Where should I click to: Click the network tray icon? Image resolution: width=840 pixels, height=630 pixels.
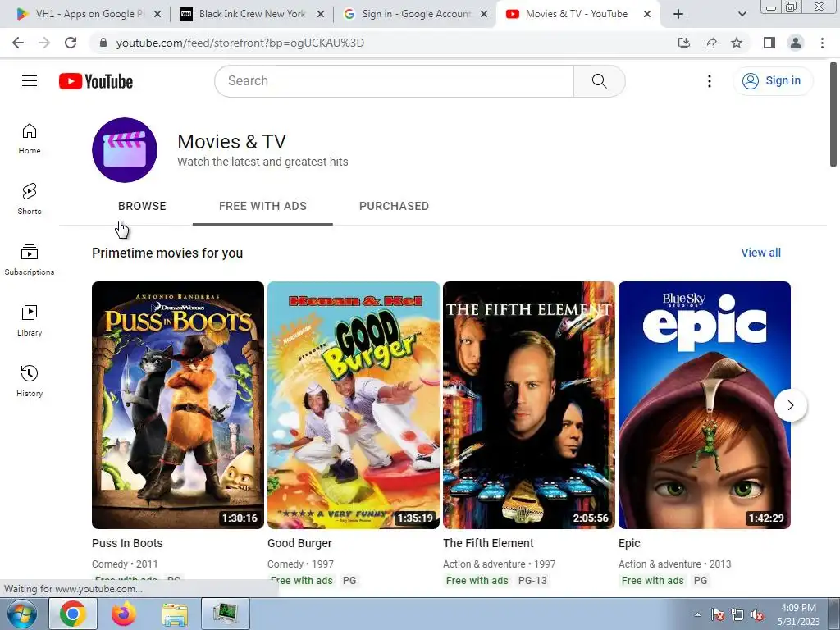tap(737, 615)
